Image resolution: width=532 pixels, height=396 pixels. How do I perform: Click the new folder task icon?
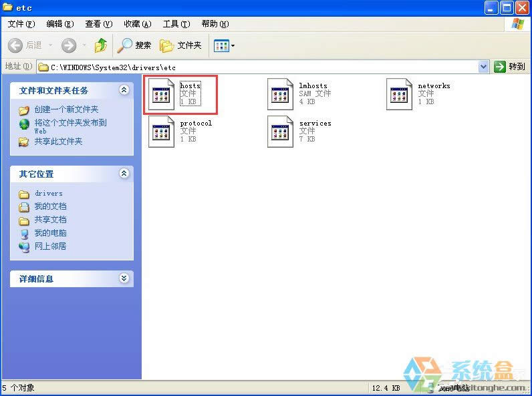(x=24, y=110)
